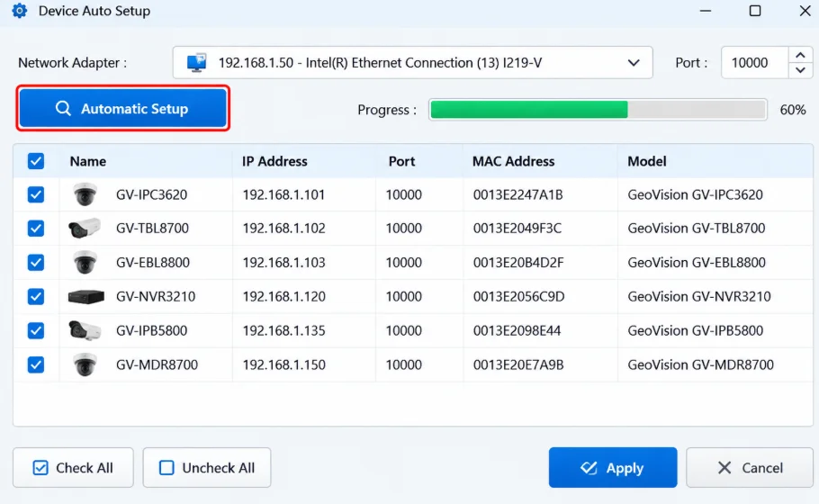Close the Device Auto Setup window
819x504 pixels.
coord(805,11)
